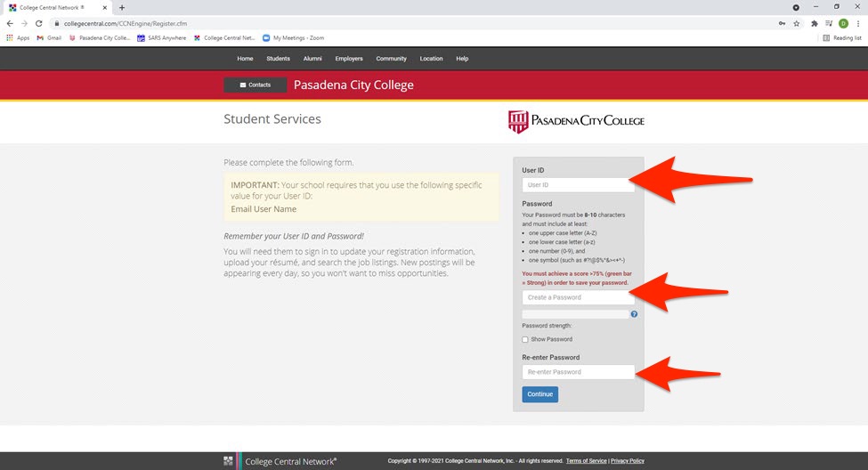
Task: Click the 'Re-enter Password' label
Action: pyautogui.click(x=551, y=357)
